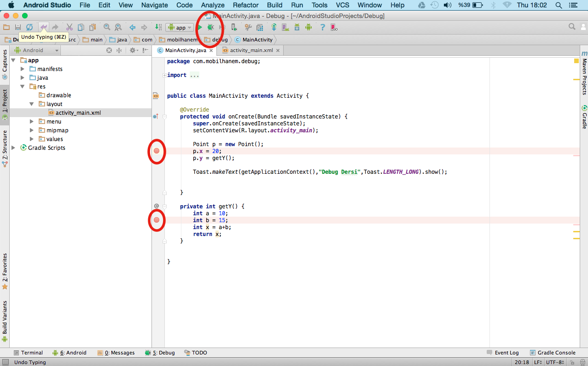
Task: Open the 6: Android tool window
Action: point(69,353)
